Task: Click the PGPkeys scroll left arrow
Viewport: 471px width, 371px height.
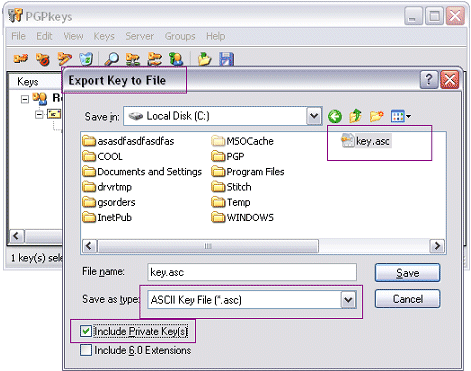Action: click(16, 236)
